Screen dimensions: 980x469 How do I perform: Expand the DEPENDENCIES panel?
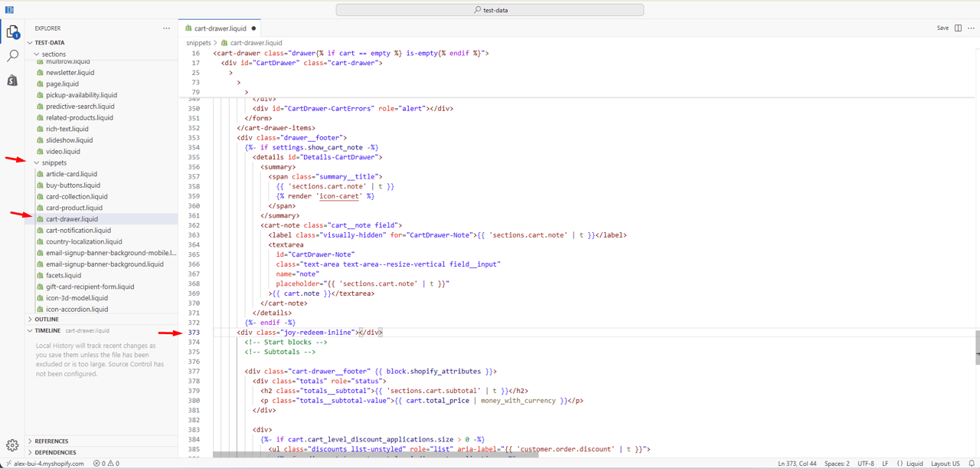30,452
